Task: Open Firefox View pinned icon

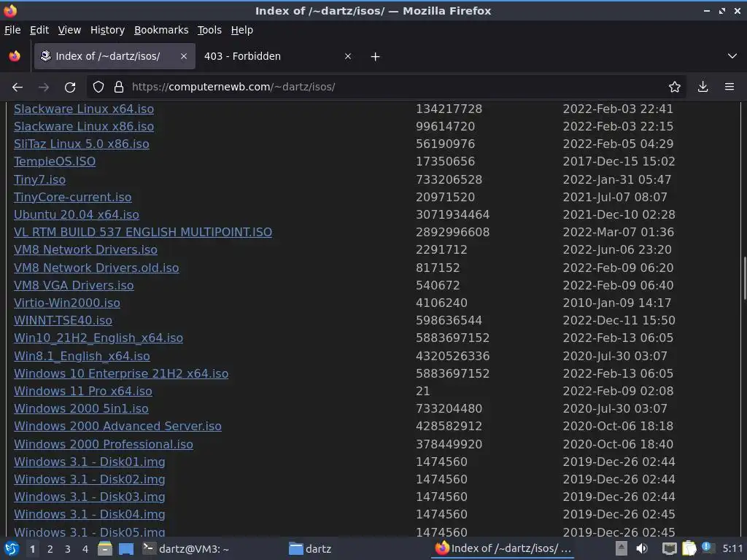Action: point(15,56)
